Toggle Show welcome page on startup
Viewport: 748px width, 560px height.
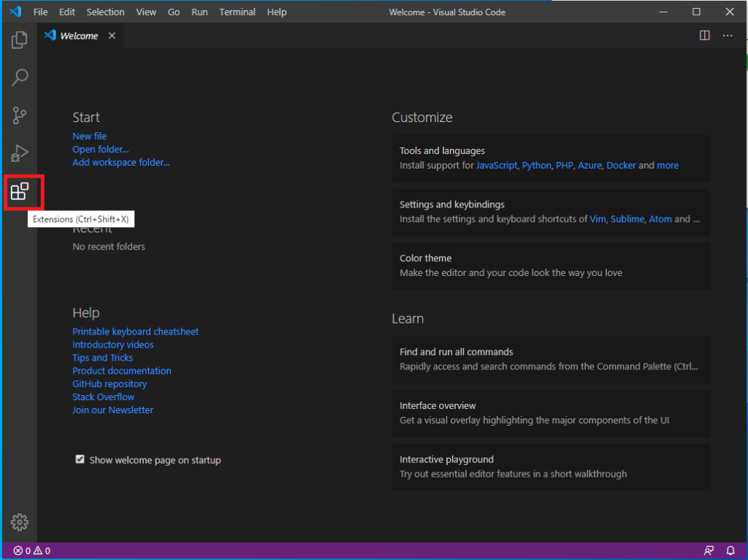(x=80, y=459)
